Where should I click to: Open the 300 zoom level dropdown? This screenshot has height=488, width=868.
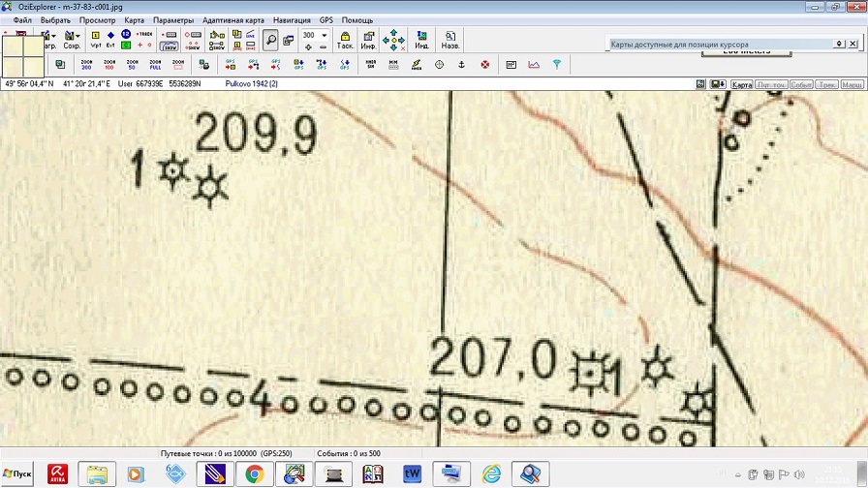coord(323,35)
